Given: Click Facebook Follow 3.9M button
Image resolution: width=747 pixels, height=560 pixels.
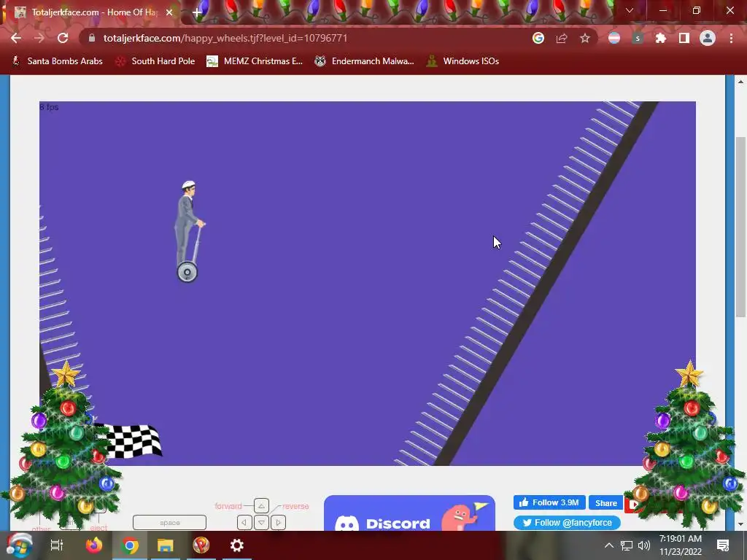Looking at the screenshot, I should click(x=549, y=502).
